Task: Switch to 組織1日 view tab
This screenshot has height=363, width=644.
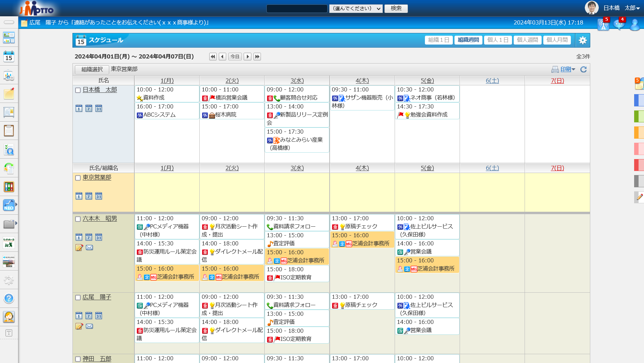Action: pos(439,40)
